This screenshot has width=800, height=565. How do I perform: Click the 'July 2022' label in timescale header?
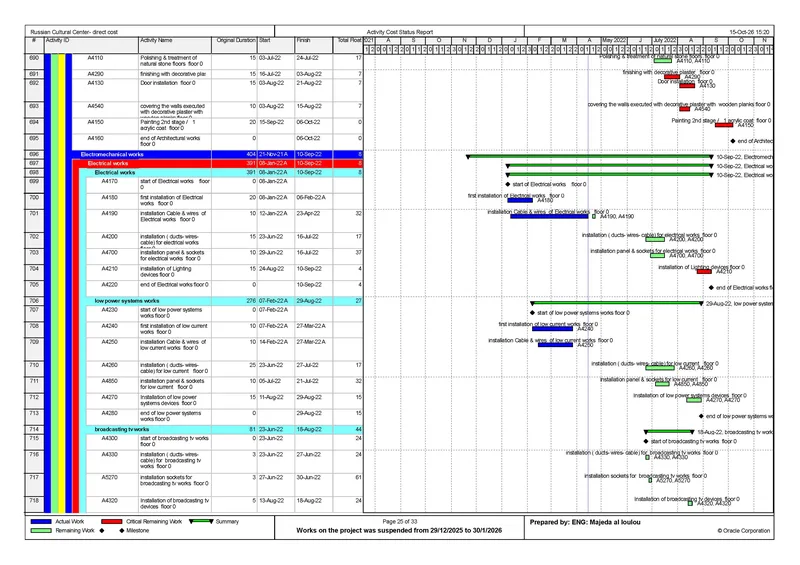point(665,40)
